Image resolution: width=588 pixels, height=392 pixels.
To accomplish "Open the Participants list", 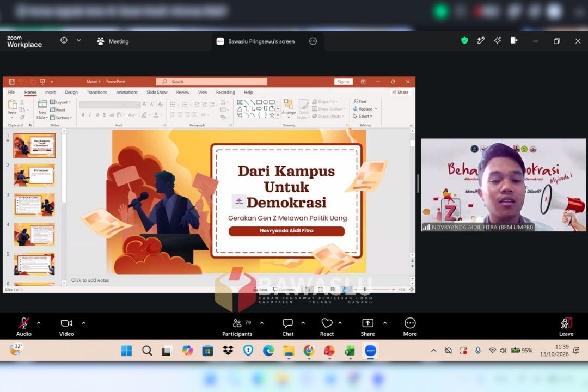I will pyautogui.click(x=237, y=327).
